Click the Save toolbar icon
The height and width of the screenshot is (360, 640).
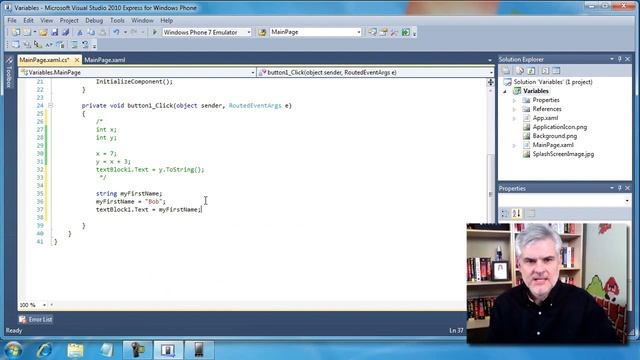(54, 32)
